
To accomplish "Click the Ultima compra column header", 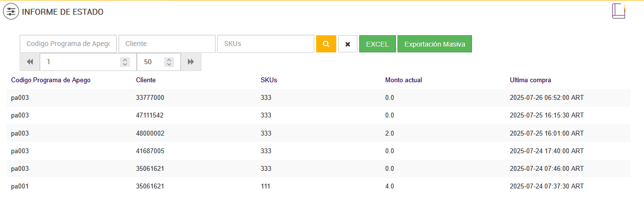I will point(530,80).
